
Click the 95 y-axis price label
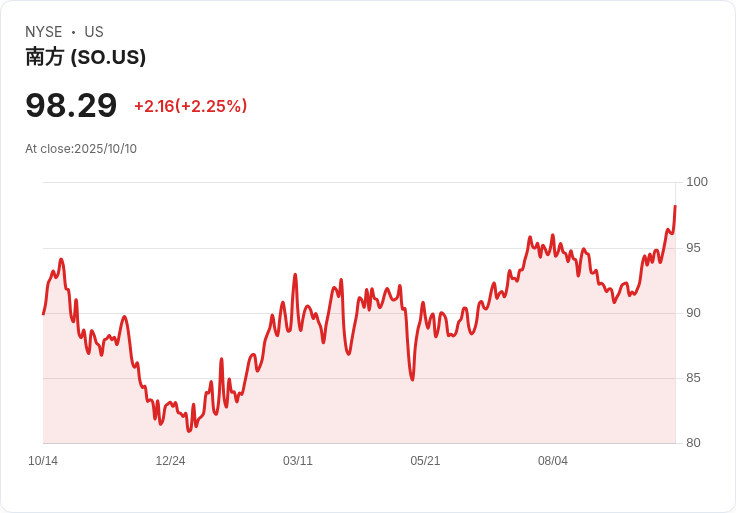point(693,248)
